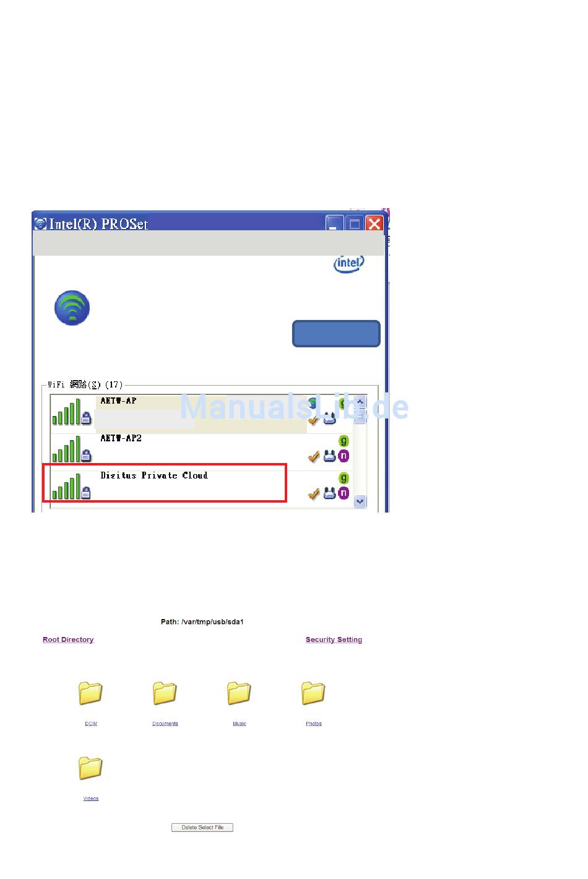Open the Security Setting link

tap(334, 639)
